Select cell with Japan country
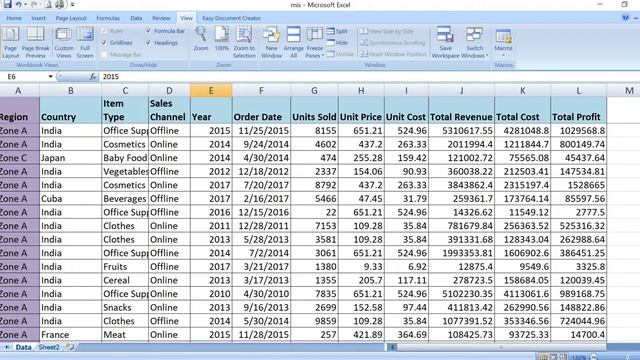The height and width of the screenshot is (360, 640). pyautogui.click(x=71, y=158)
